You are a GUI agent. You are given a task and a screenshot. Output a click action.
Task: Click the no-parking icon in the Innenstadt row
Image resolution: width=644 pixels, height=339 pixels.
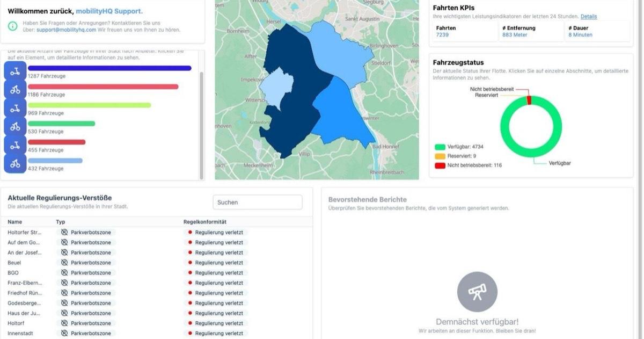tap(64, 334)
